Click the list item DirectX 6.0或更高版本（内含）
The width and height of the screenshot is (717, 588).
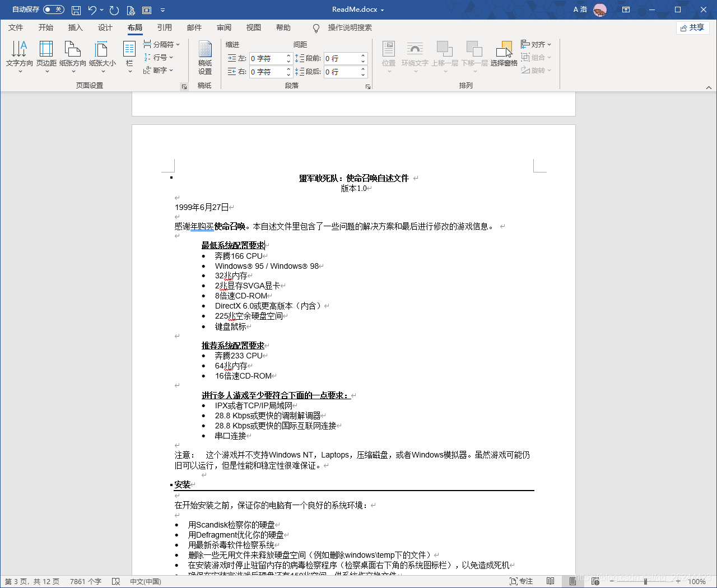(x=268, y=306)
